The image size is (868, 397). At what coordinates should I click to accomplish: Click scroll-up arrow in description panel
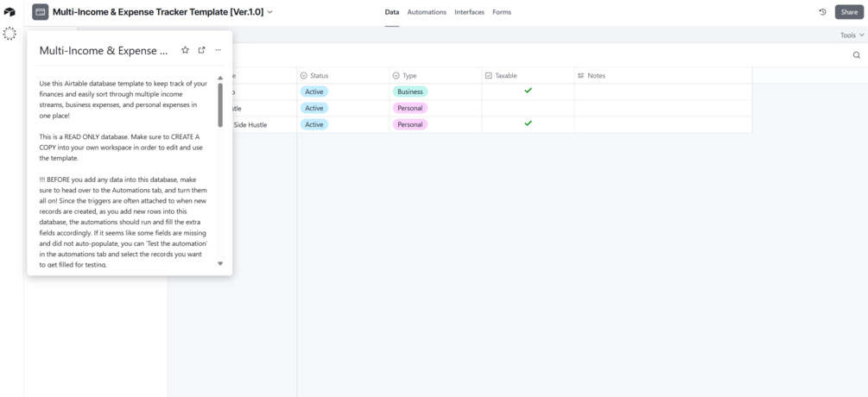tap(220, 78)
